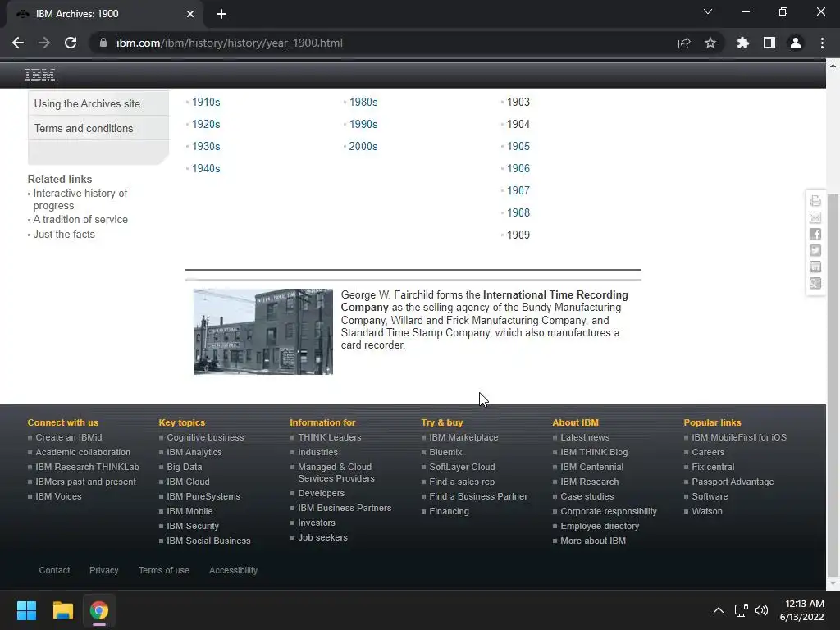Open the Windows Start menu

pyautogui.click(x=26, y=610)
